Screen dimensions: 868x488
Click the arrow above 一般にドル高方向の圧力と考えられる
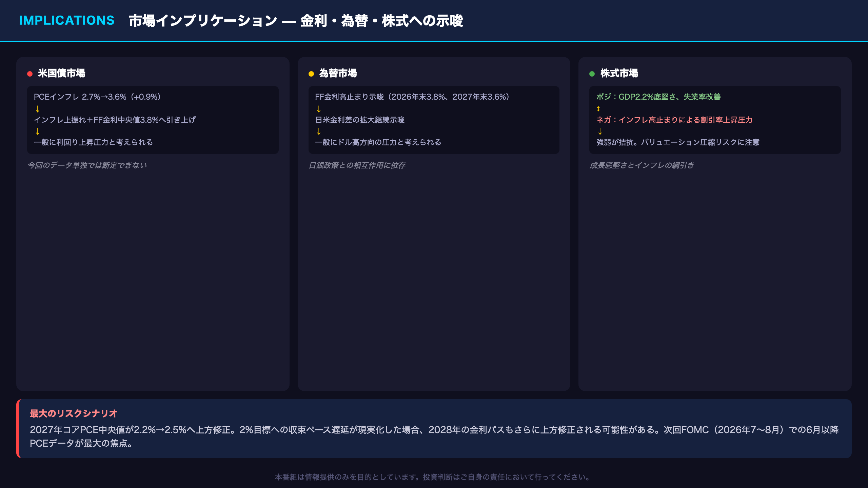tap(319, 131)
